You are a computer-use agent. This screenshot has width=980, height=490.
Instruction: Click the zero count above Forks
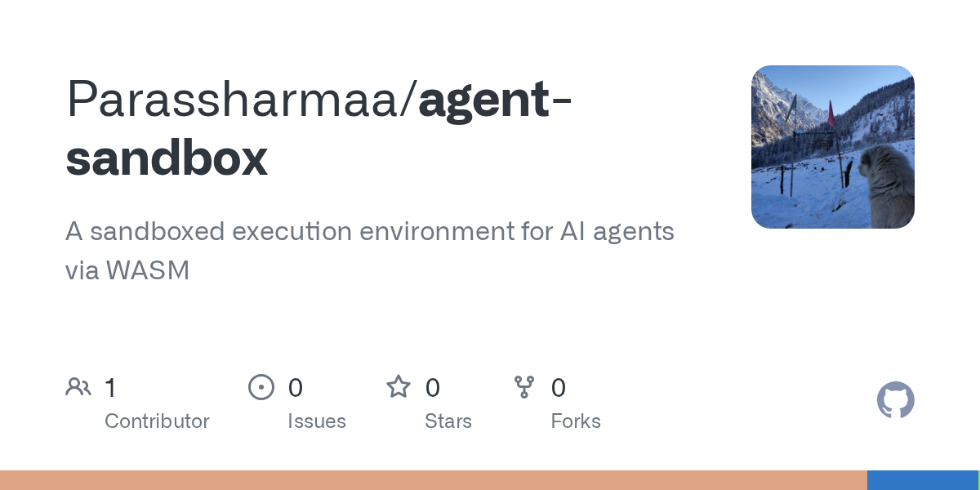click(x=559, y=388)
